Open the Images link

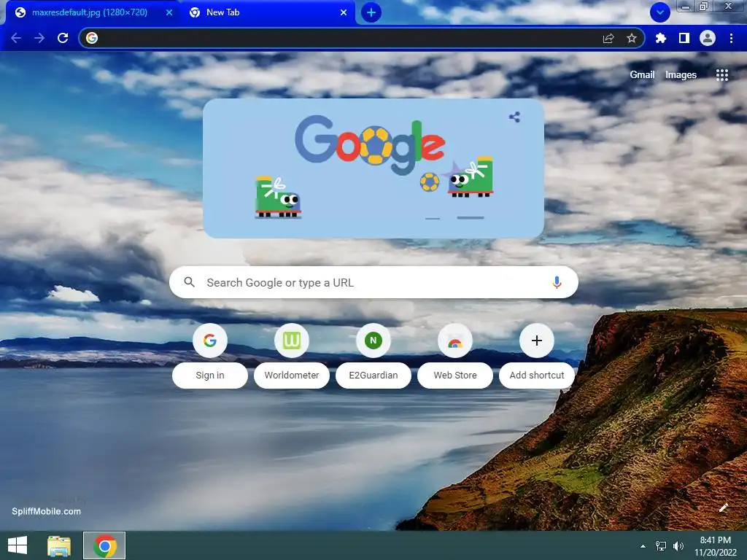point(681,75)
